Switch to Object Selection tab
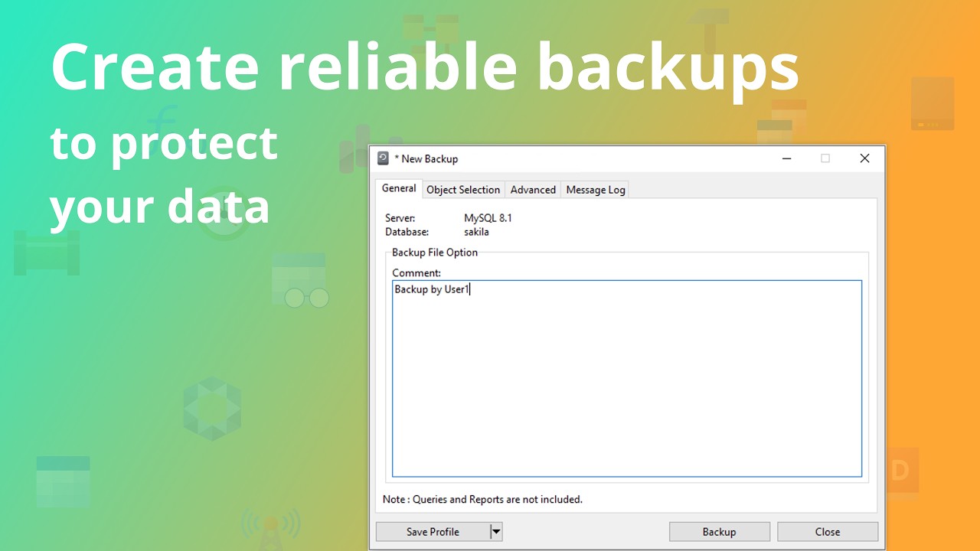The width and height of the screenshot is (980, 551). (x=463, y=190)
